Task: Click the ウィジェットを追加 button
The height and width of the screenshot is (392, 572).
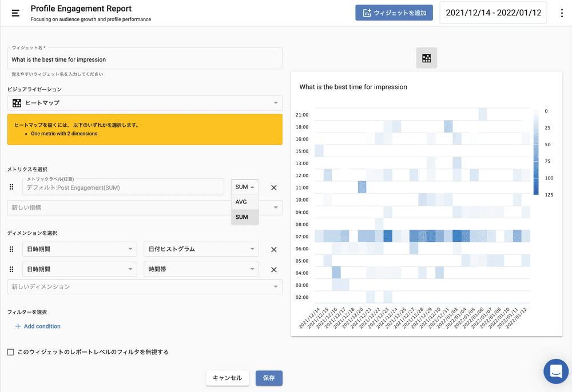Action: pos(394,13)
